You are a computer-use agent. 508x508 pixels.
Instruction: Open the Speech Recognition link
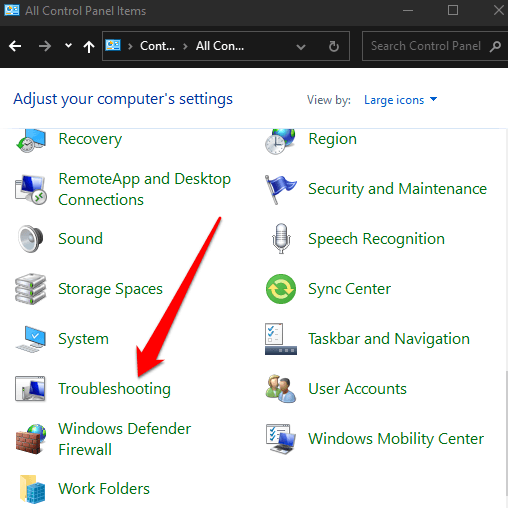[376, 239]
